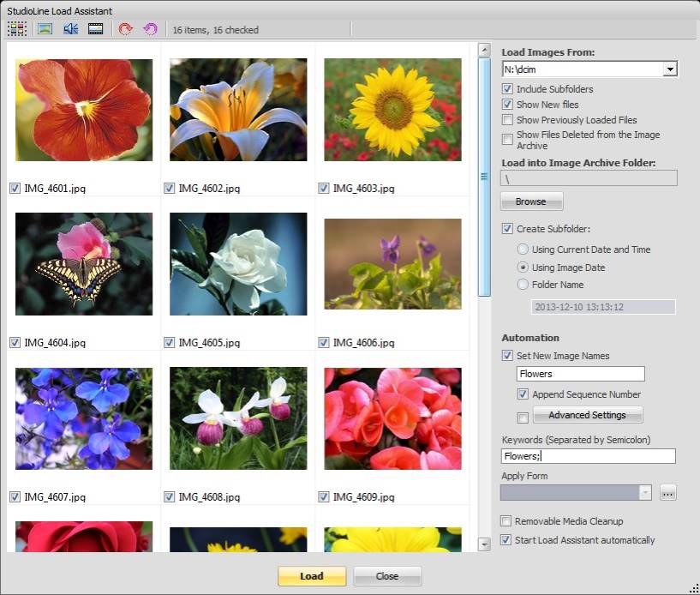Viewport: 700px width, 595px height.
Task: Click the Load button
Action: coord(312,576)
